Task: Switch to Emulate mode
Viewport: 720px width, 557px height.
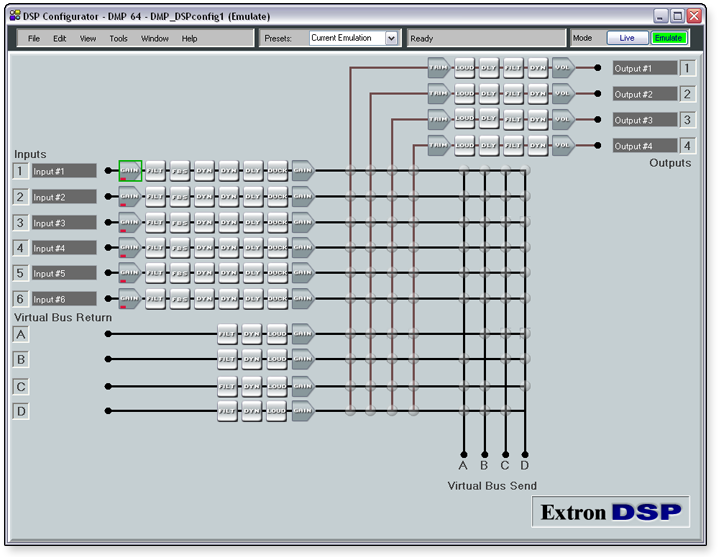Action: pyautogui.click(x=668, y=38)
